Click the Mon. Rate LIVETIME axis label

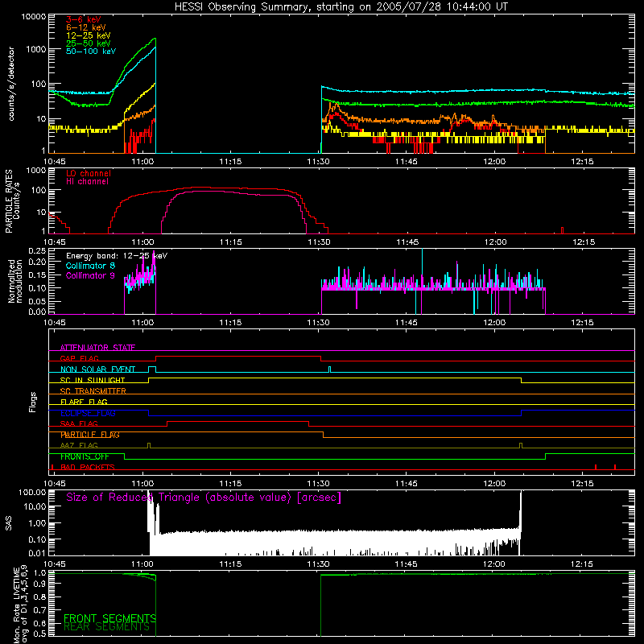point(21,605)
